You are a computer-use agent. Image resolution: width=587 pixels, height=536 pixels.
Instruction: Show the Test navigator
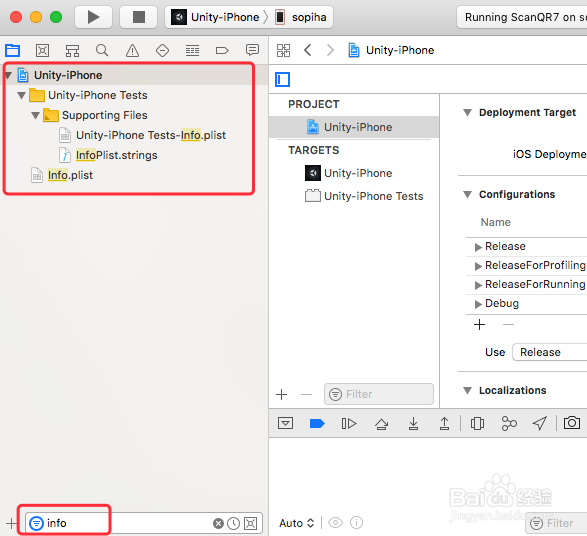(162, 50)
